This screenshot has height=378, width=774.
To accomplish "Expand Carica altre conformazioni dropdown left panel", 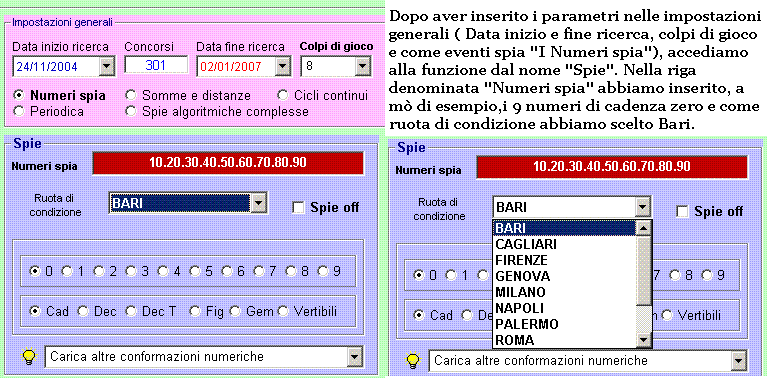I will (x=354, y=356).
